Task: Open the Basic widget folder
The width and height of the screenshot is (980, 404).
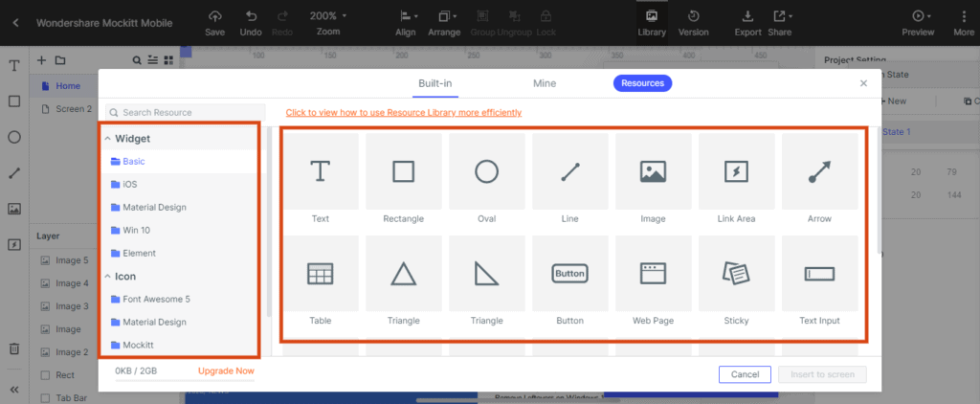Action: (181, 162)
